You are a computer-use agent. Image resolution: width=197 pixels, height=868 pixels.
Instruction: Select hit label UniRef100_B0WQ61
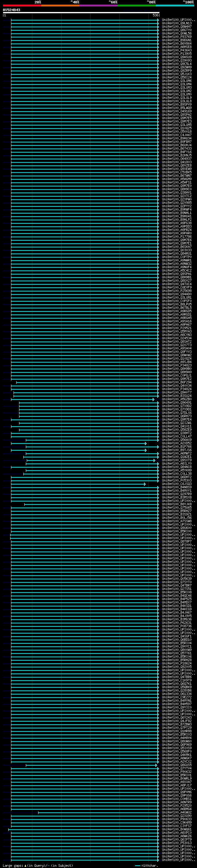point(176,829)
